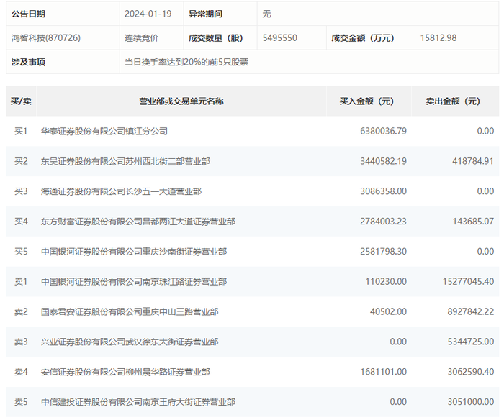Click the 买3 rank cell
Viewport: 504px width, 420px height.
[x=21, y=191]
